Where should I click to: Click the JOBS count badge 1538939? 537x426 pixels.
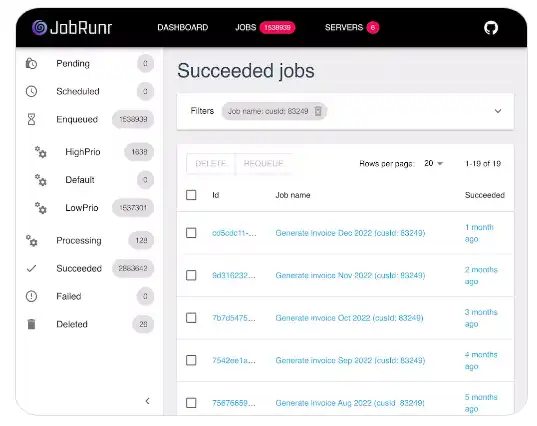(x=277, y=27)
